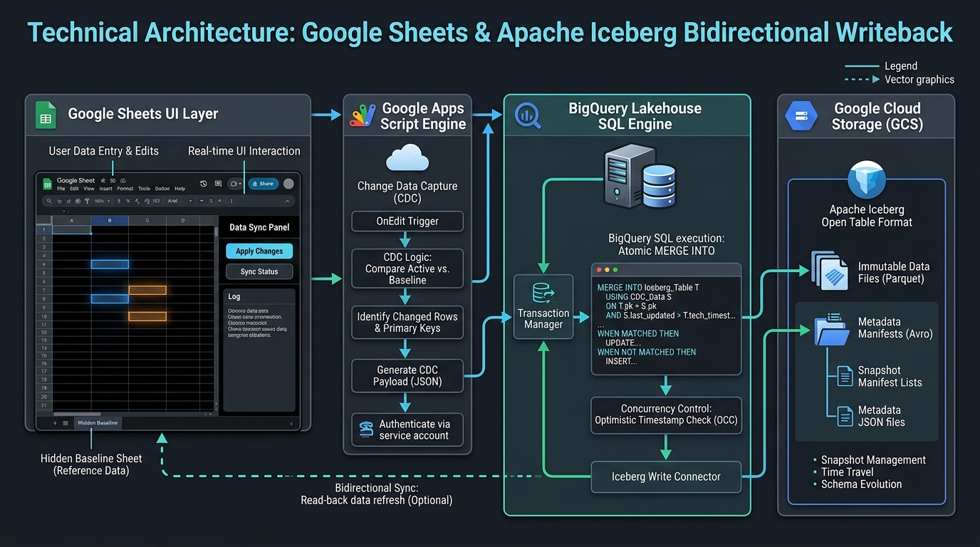Click the 'Time Travel' bullet text

847,472
